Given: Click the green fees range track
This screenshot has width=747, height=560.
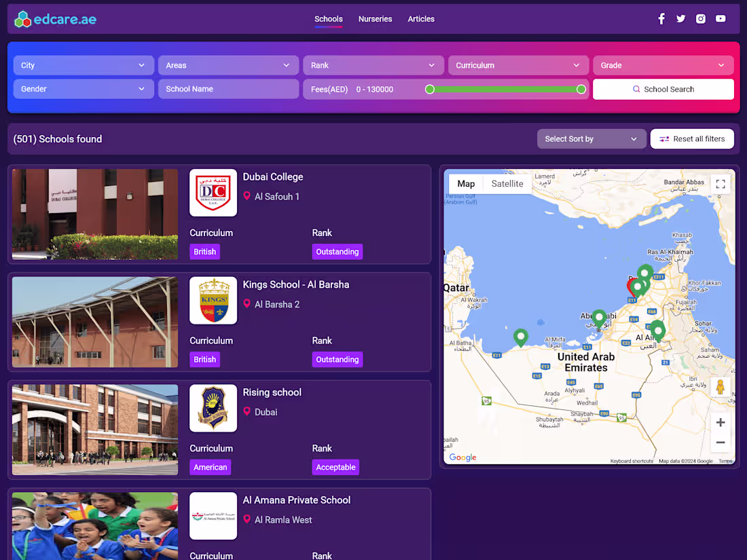Looking at the screenshot, I should coord(505,89).
